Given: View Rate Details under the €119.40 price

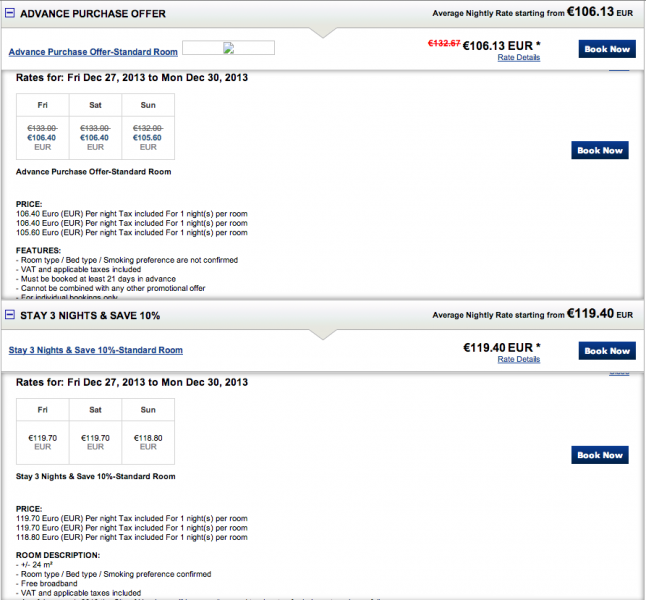Looking at the screenshot, I should [x=519, y=359].
